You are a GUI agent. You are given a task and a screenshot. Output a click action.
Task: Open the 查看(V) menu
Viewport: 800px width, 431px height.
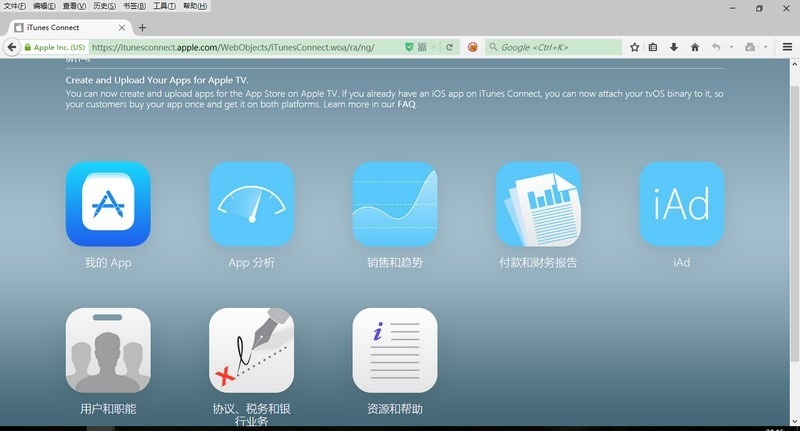(x=74, y=6)
